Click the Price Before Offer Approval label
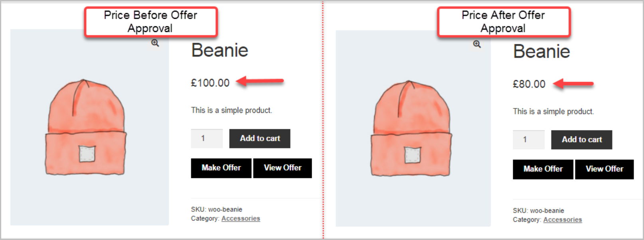This screenshot has width=644, height=240. click(150, 22)
